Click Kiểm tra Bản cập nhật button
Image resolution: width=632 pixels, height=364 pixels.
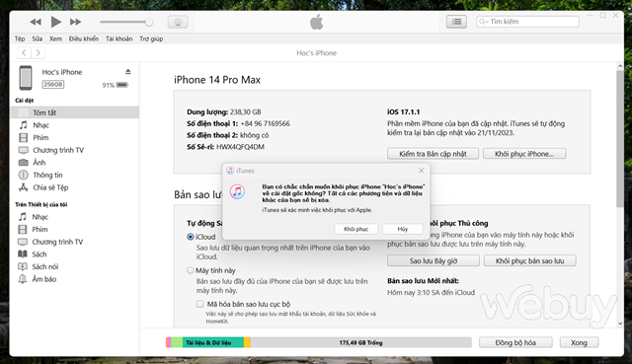[433, 154]
